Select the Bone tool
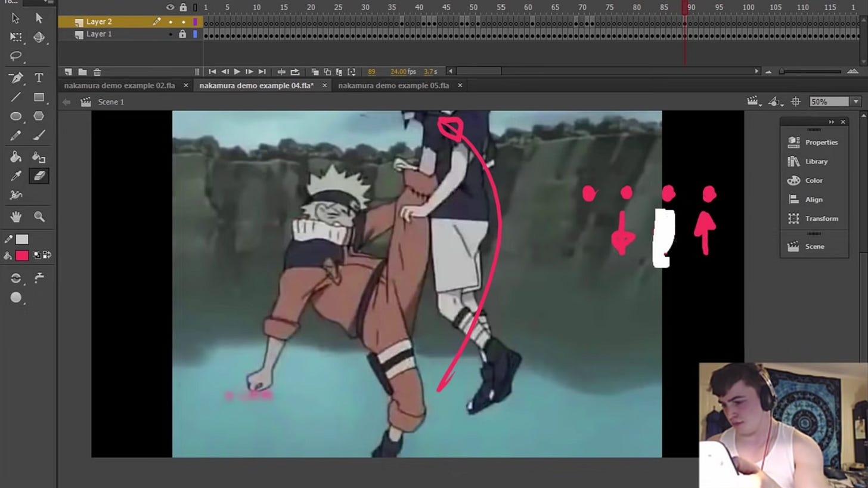868x488 pixels. click(15, 195)
